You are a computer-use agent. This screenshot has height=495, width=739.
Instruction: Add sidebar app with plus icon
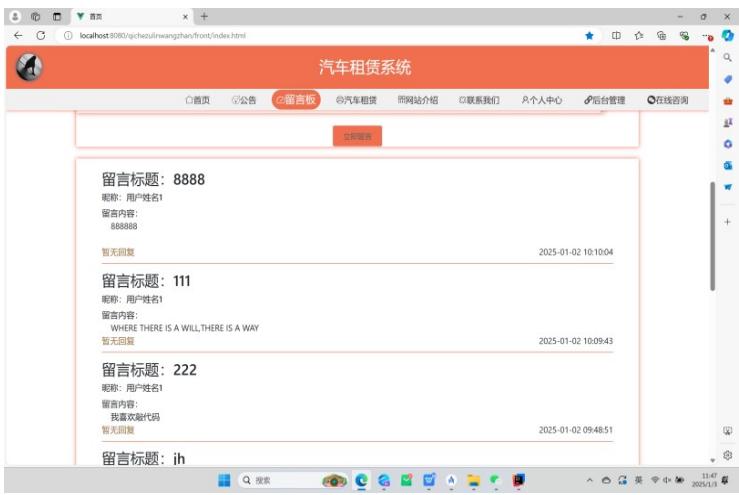pos(727,221)
